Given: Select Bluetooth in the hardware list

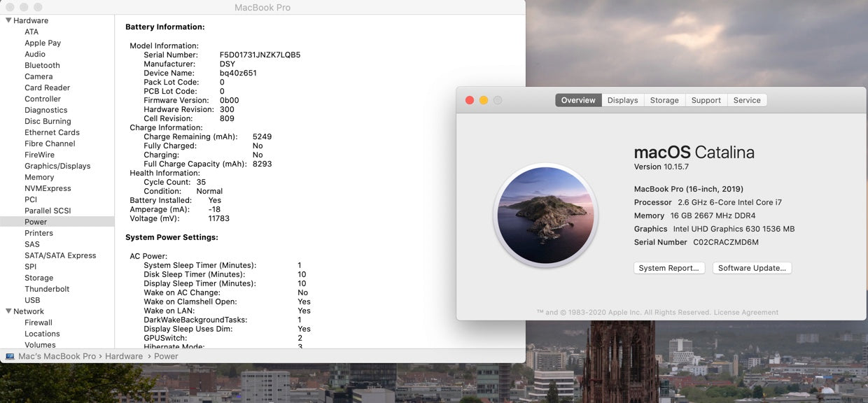Looking at the screenshot, I should coord(42,65).
